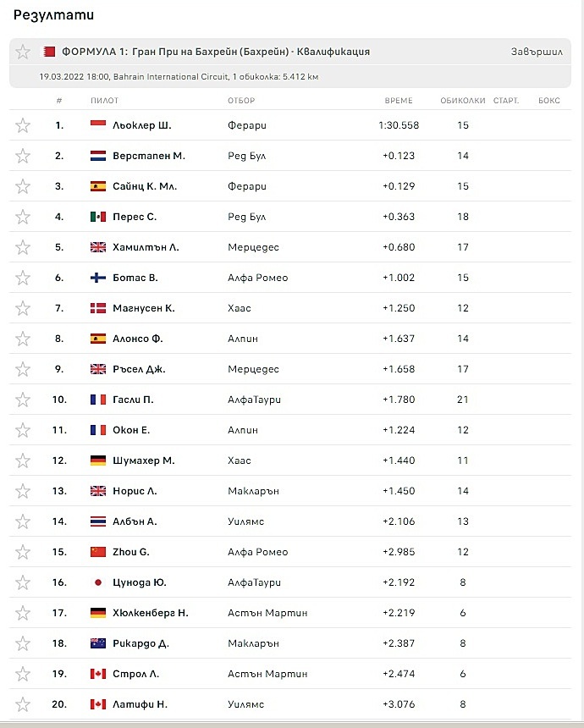Viewport: 584px width, 728px height.
Task: Click the China flag next to Zhou G.
Action: pos(98,552)
